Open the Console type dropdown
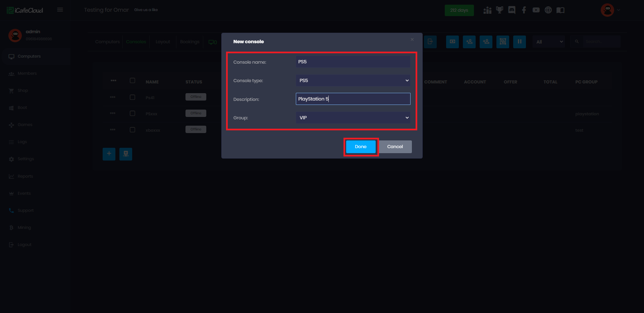The width and height of the screenshot is (644, 313). coord(353,80)
